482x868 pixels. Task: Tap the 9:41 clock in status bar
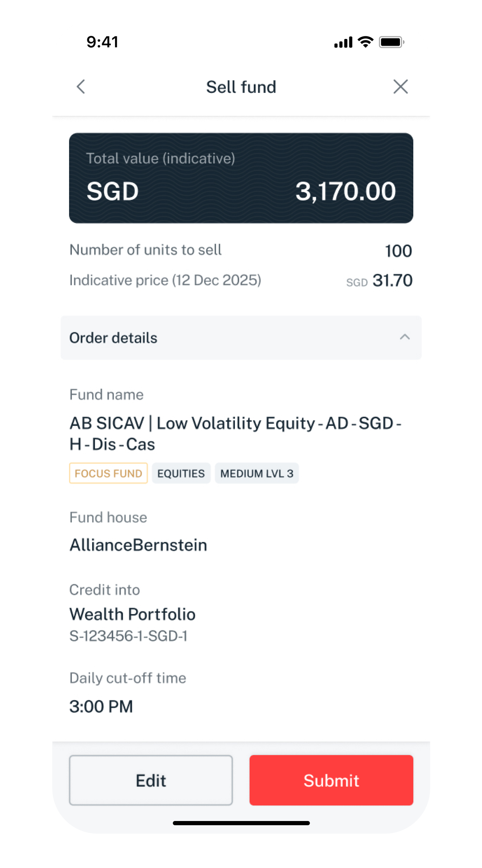102,42
